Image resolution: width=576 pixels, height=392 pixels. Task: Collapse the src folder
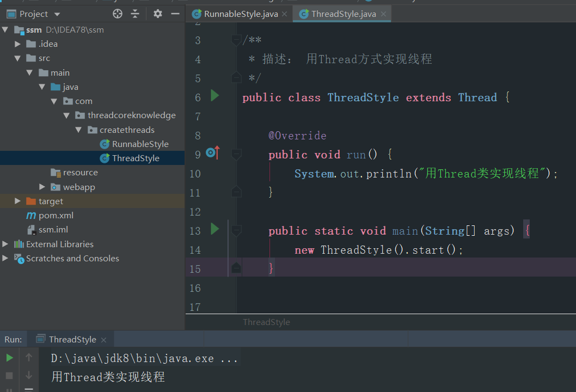tap(17, 58)
